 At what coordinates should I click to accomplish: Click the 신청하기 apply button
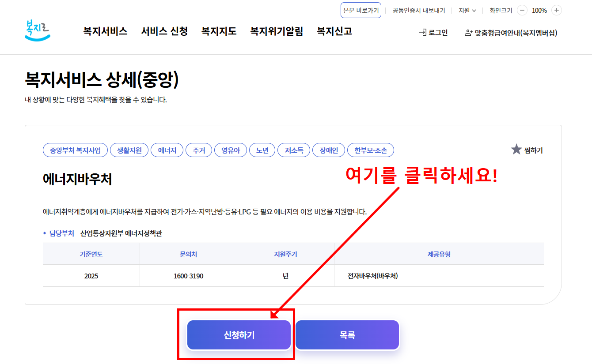pyautogui.click(x=239, y=334)
